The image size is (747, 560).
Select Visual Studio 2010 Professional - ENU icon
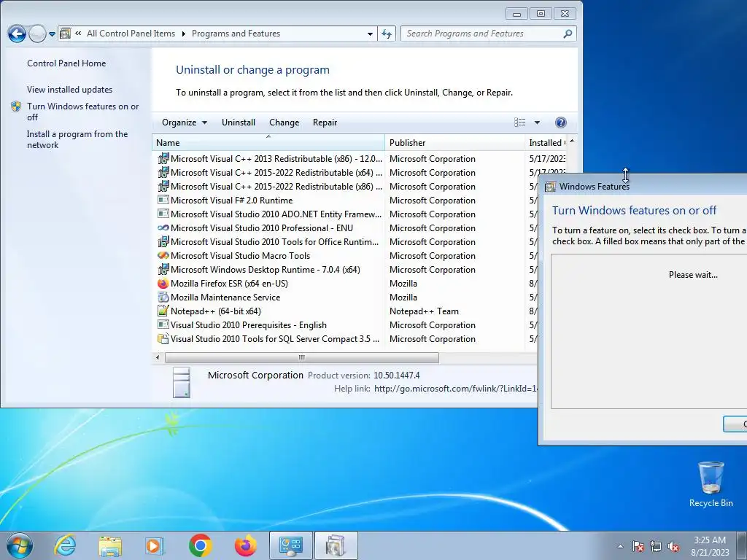(x=163, y=227)
